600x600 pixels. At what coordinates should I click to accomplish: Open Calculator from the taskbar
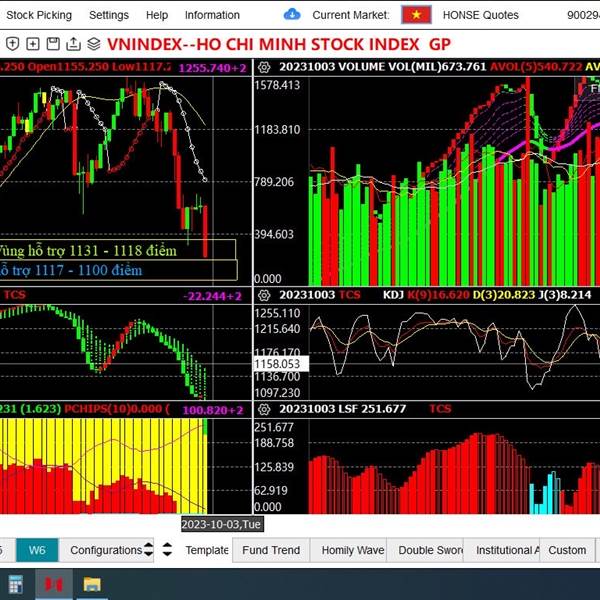coord(16,584)
